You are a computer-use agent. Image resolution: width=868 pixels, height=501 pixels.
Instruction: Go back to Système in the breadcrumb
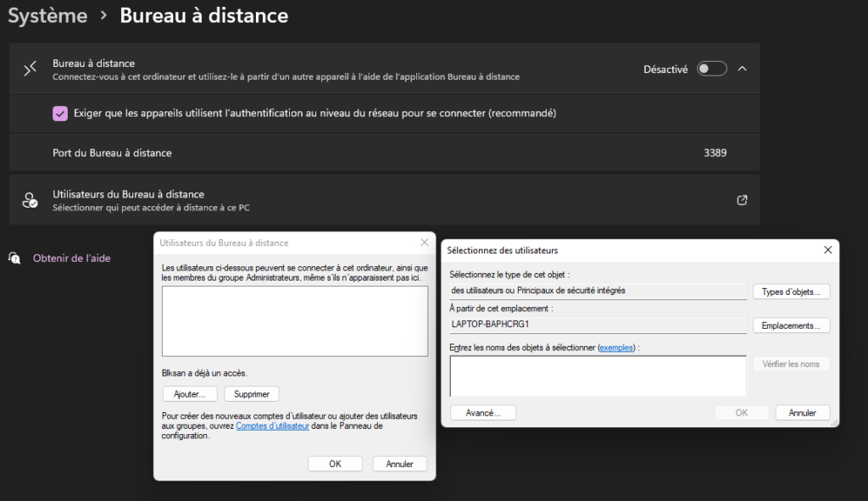(47, 15)
